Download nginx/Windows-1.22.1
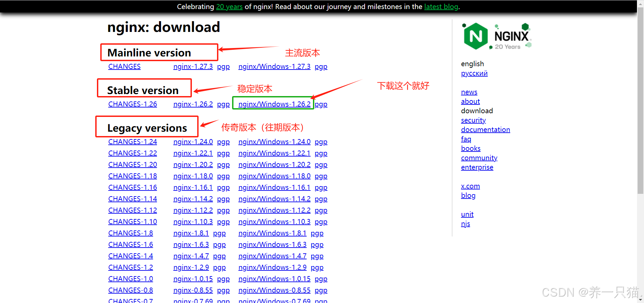This screenshot has height=303, width=644. [x=274, y=153]
